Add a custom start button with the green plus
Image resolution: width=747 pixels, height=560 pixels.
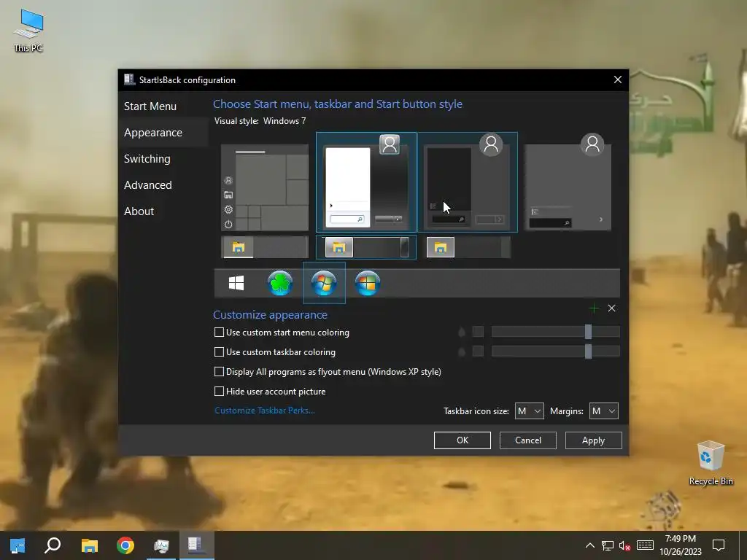[x=594, y=308]
